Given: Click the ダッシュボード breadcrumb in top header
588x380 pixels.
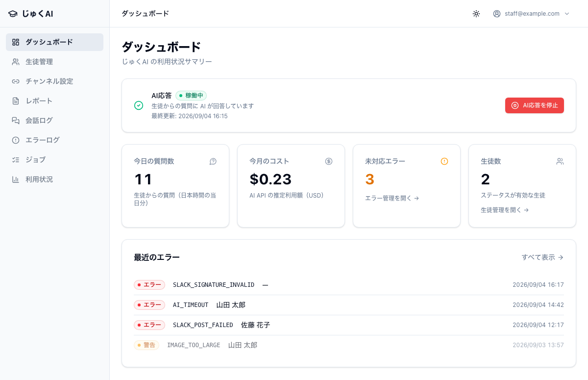Looking at the screenshot, I should (145, 14).
